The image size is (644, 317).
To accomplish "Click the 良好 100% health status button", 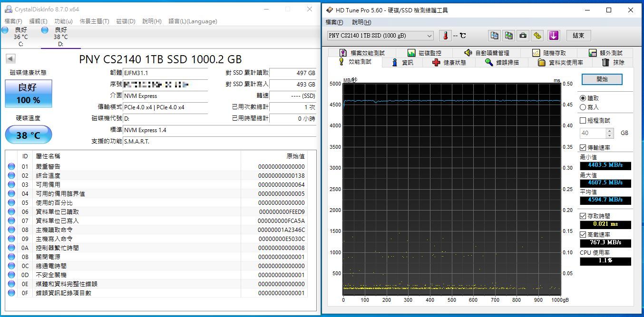I will (28, 93).
